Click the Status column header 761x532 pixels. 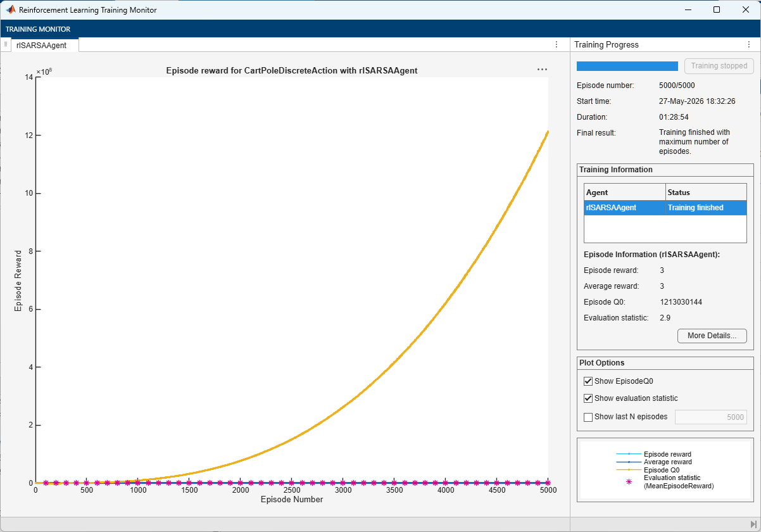click(x=706, y=192)
